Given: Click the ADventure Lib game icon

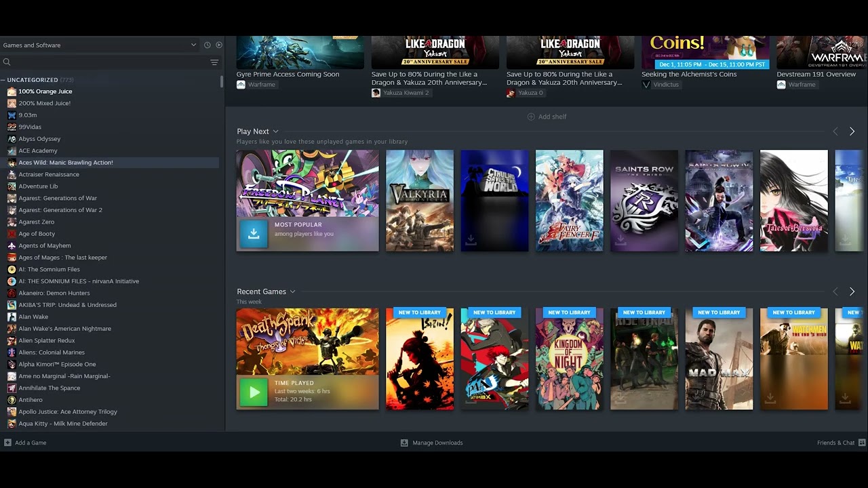Looking at the screenshot, I should 12,186.
